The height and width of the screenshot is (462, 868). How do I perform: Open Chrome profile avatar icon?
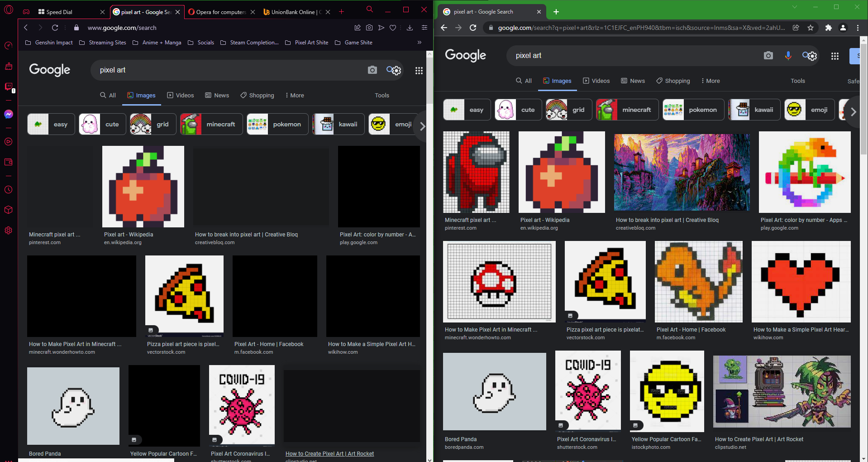tap(843, 28)
